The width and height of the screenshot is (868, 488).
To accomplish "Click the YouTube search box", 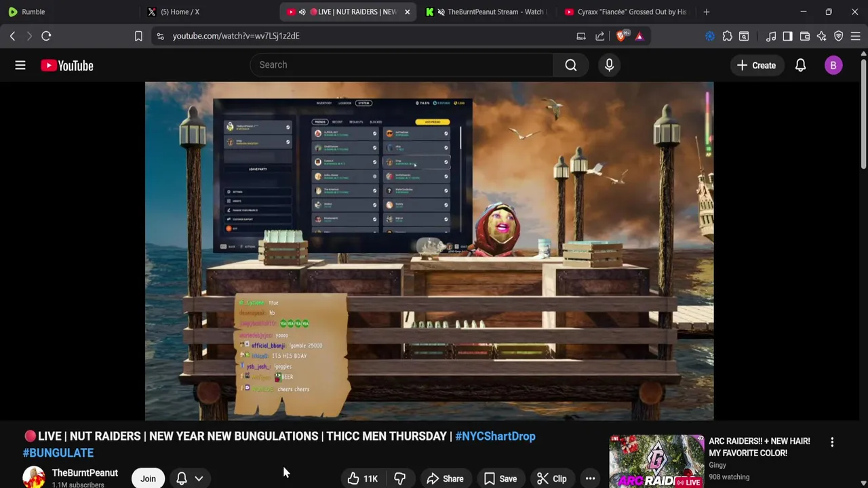I will (x=401, y=64).
